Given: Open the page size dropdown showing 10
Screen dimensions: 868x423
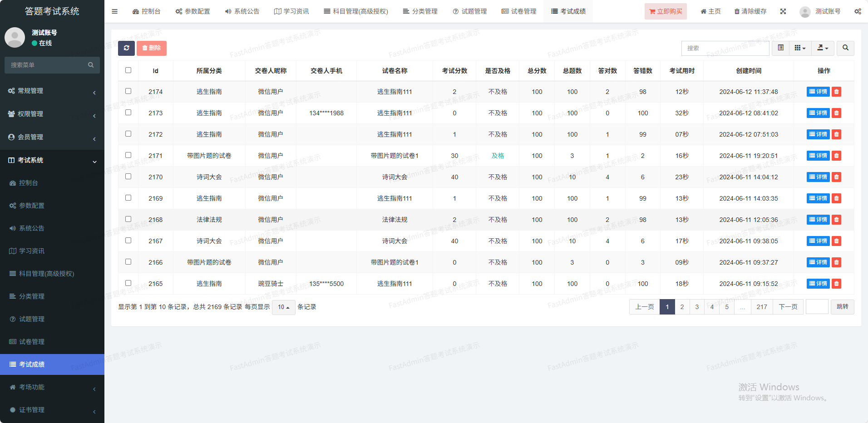Looking at the screenshot, I should pyautogui.click(x=283, y=307).
